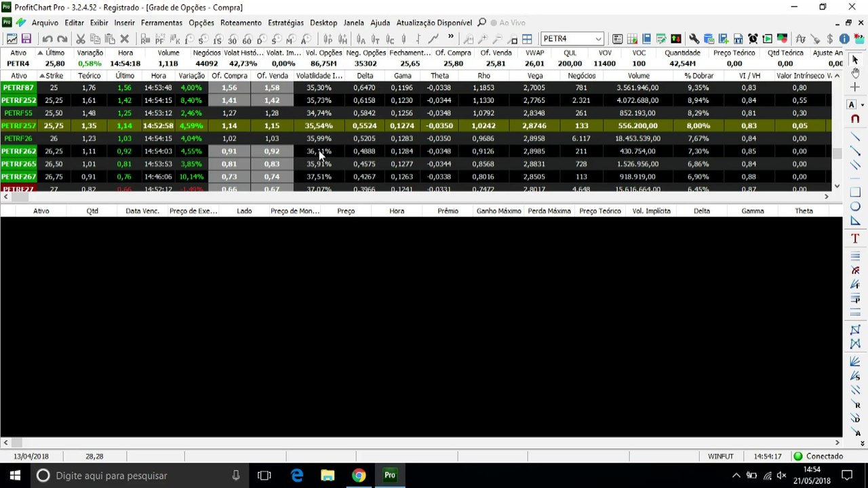Click the grid layout icon
The width and height of the screenshot is (868, 488).
point(527,39)
